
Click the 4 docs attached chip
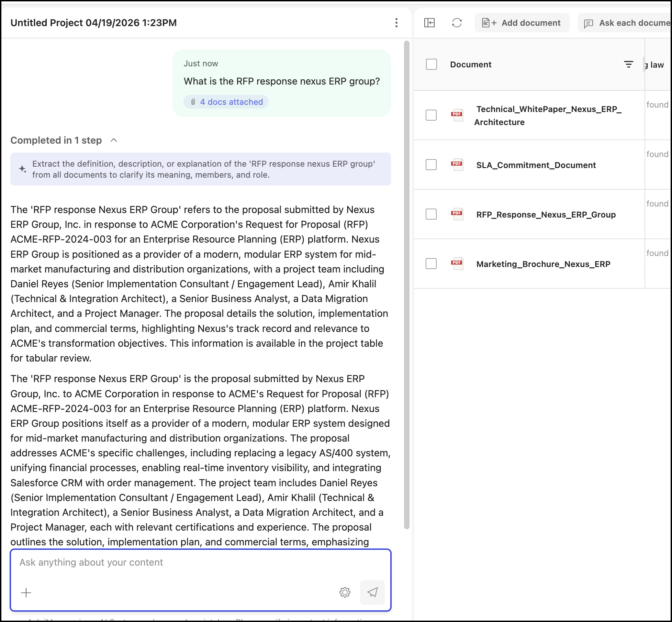click(x=226, y=102)
